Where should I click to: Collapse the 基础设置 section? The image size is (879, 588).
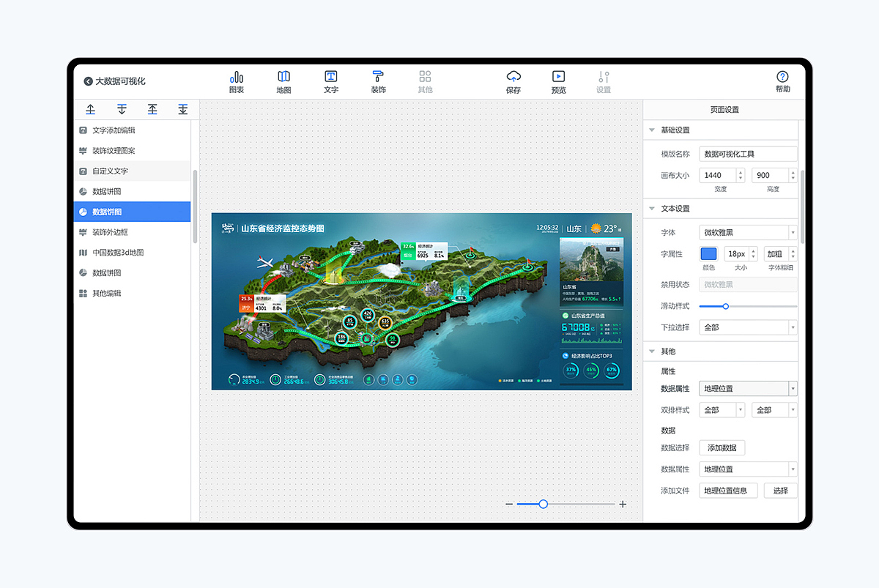pyautogui.click(x=652, y=130)
